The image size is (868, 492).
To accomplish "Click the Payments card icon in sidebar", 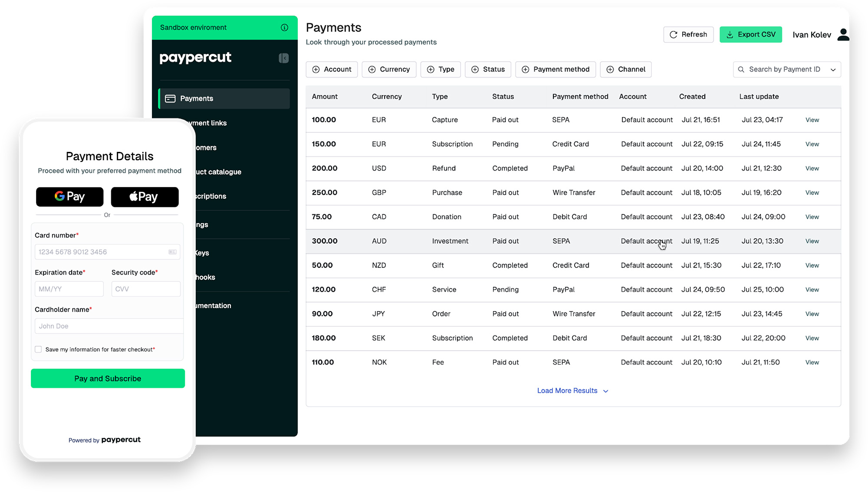I will click(x=170, y=98).
